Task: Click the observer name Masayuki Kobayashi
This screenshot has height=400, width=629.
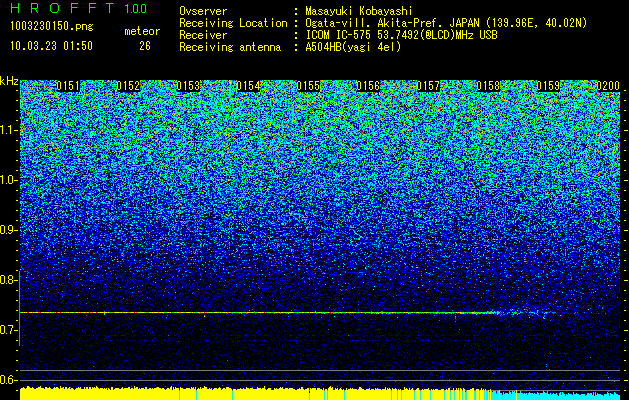Action: pyautogui.click(x=359, y=11)
